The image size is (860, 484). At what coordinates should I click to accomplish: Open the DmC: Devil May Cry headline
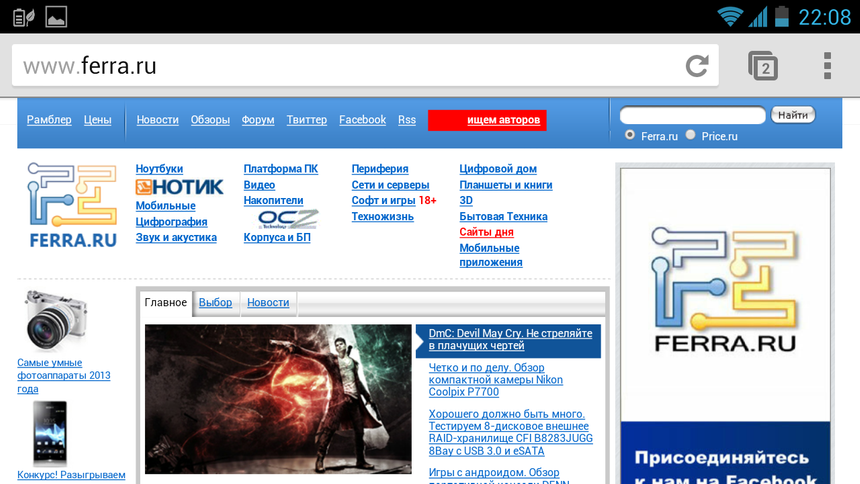pos(510,339)
